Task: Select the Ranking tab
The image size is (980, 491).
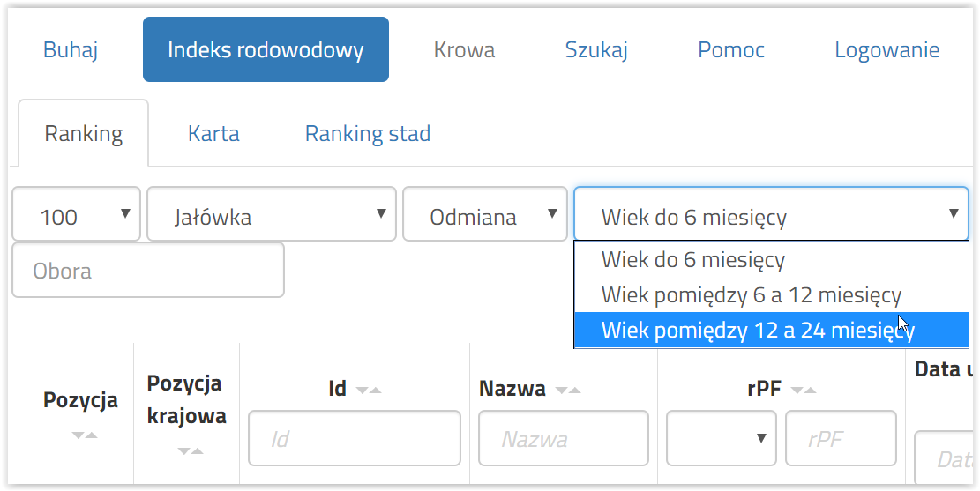Action: coord(84,134)
